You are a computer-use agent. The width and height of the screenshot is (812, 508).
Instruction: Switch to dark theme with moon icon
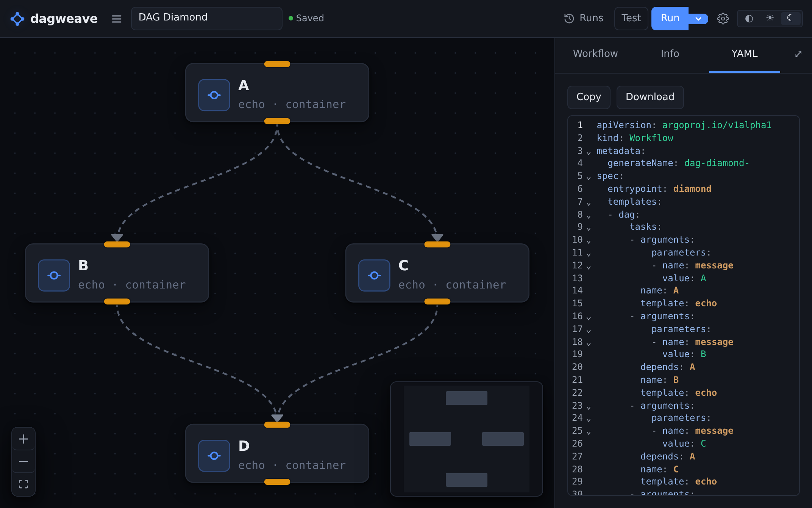coord(790,18)
